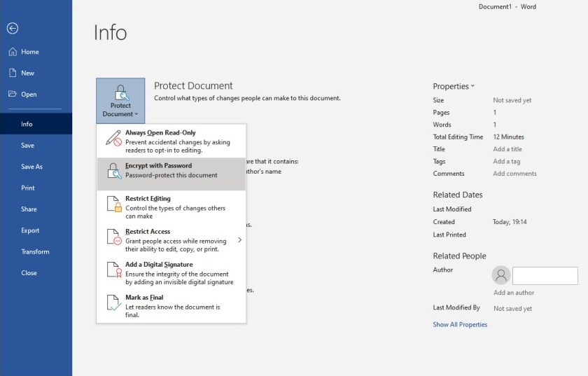Click the Open label in sidebar
This screenshot has height=376, width=588.
29,95
